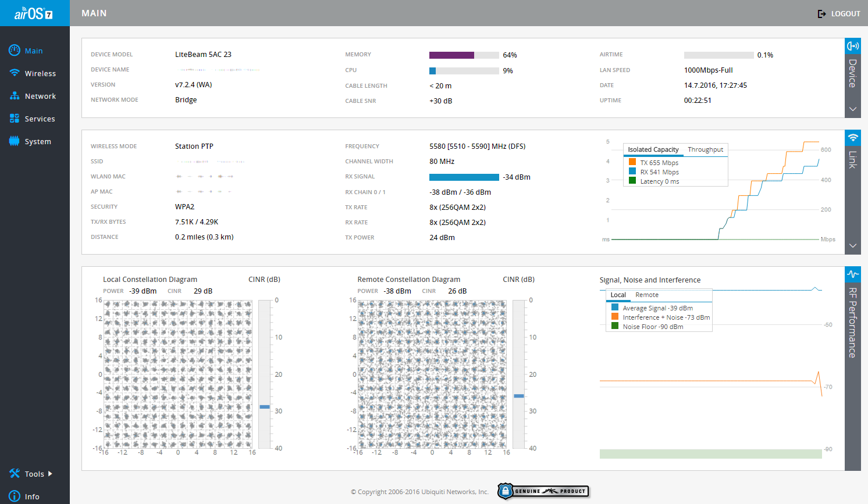
Task: Switch to the Isolated Capacity tab
Action: (x=653, y=149)
